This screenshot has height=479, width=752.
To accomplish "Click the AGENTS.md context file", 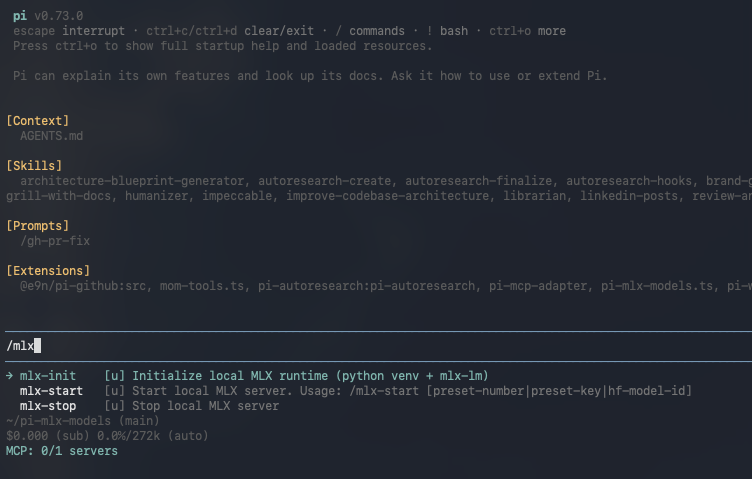I will (x=51, y=136).
